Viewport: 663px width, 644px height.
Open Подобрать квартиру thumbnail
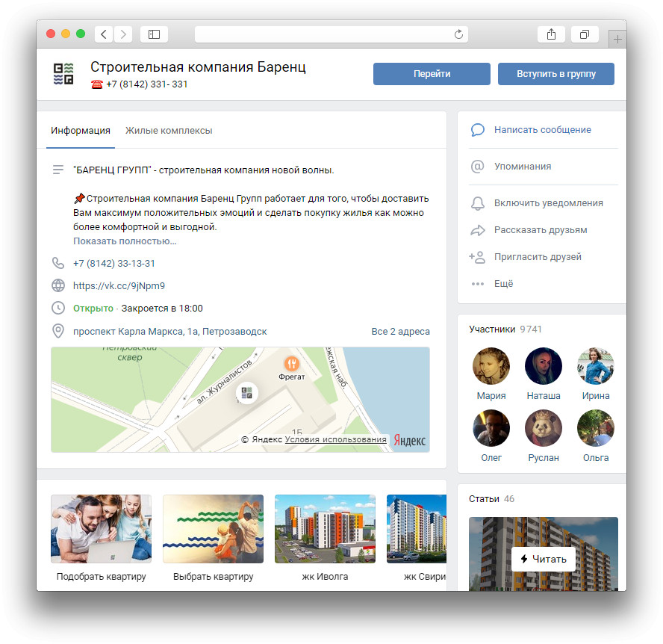[101, 529]
